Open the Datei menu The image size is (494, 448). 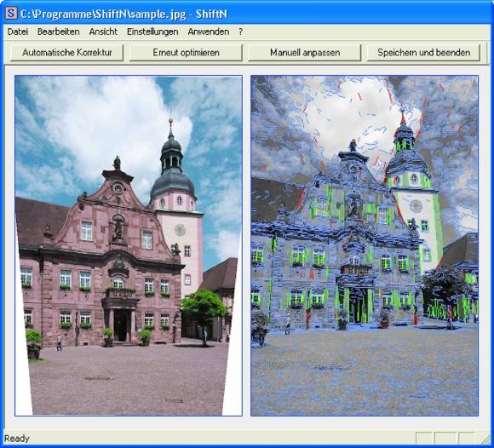tap(18, 32)
